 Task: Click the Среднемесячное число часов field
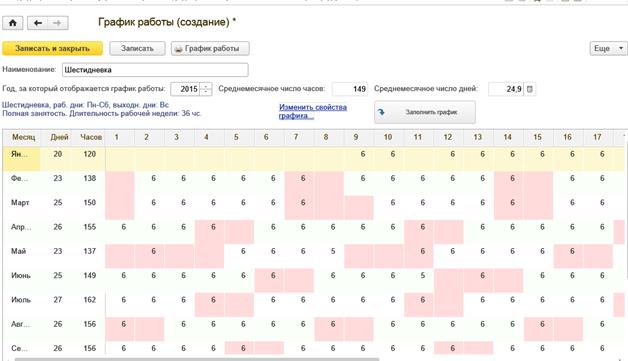point(350,89)
